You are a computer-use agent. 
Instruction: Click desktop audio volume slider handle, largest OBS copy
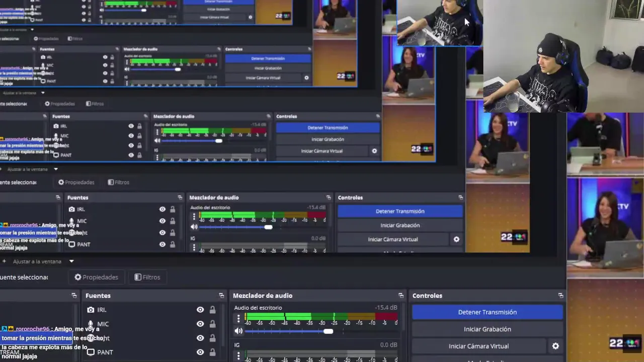click(x=328, y=331)
